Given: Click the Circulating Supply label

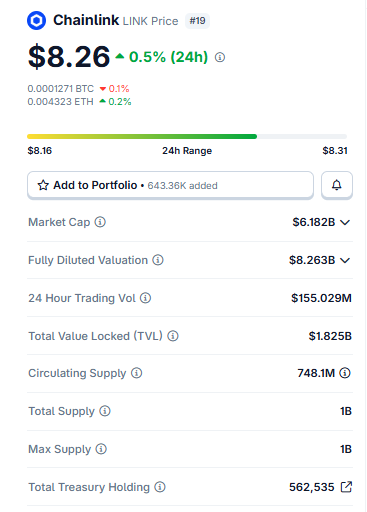Looking at the screenshot, I should [x=77, y=373].
